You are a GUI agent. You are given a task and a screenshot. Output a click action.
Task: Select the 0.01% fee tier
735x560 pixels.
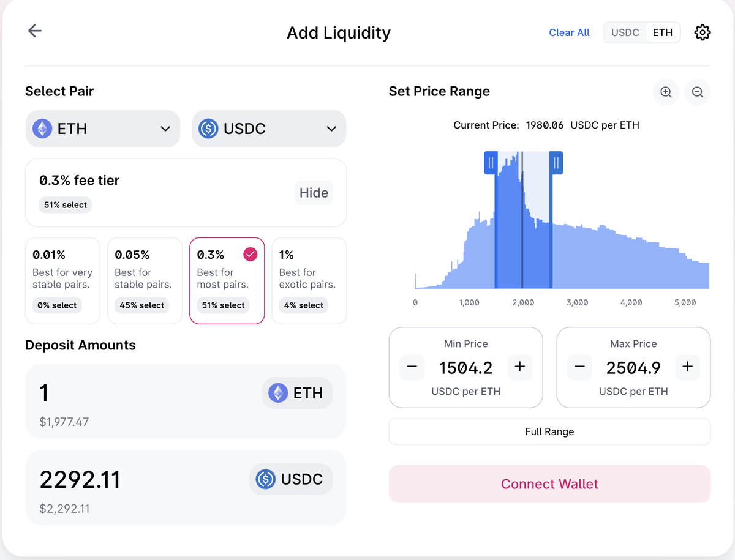click(x=62, y=280)
